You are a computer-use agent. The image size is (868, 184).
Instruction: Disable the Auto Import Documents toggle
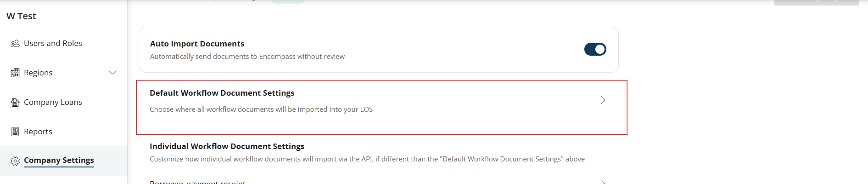tap(595, 49)
